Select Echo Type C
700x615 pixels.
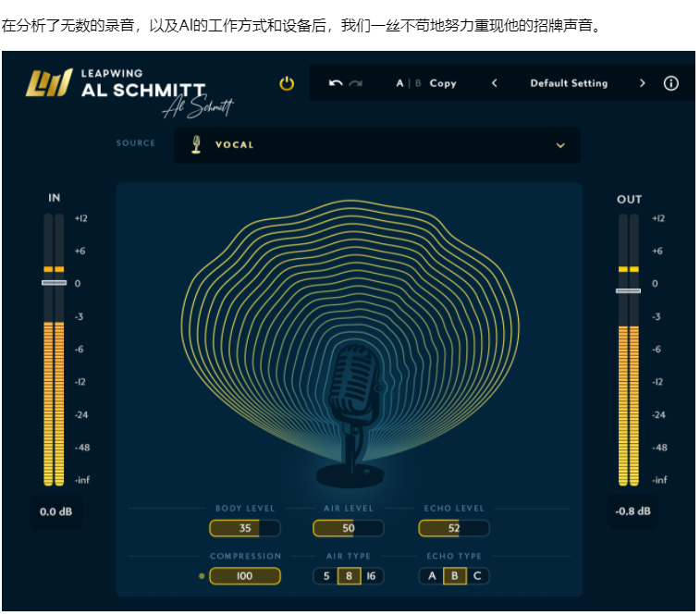[x=477, y=576]
